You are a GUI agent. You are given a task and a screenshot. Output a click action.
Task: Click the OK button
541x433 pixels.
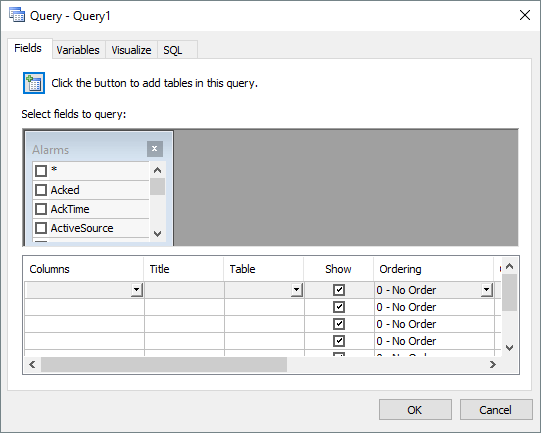click(x=415, y=410)
